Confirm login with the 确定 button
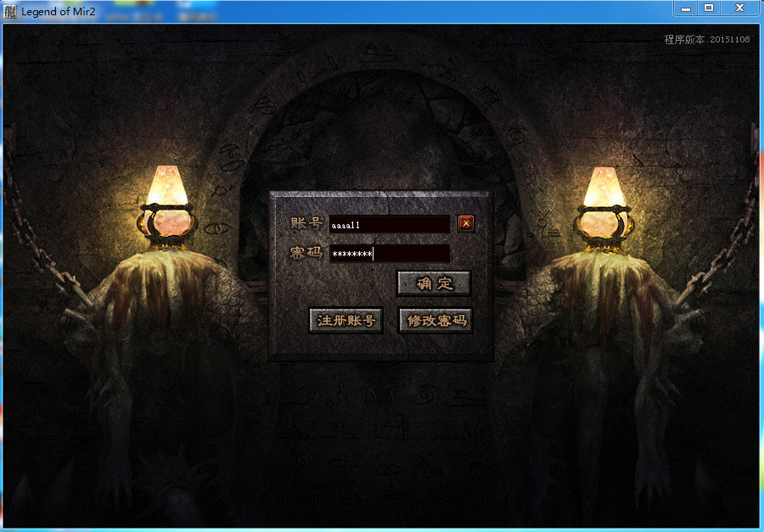 pos(434,283)
